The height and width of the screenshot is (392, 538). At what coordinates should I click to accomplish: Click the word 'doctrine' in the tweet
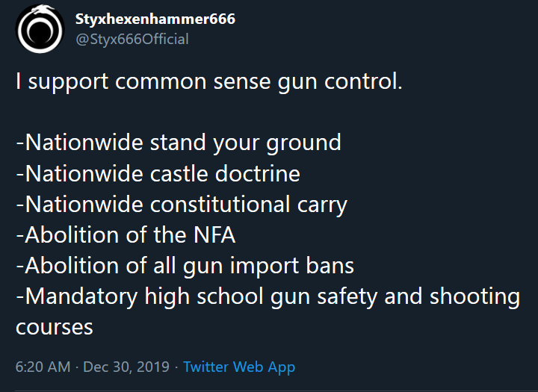point(258,173)
